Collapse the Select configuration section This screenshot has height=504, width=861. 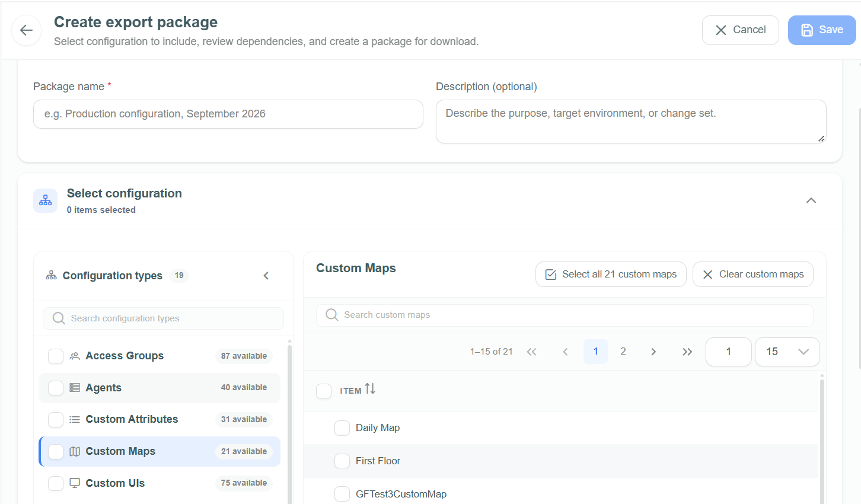pos(811,200)
